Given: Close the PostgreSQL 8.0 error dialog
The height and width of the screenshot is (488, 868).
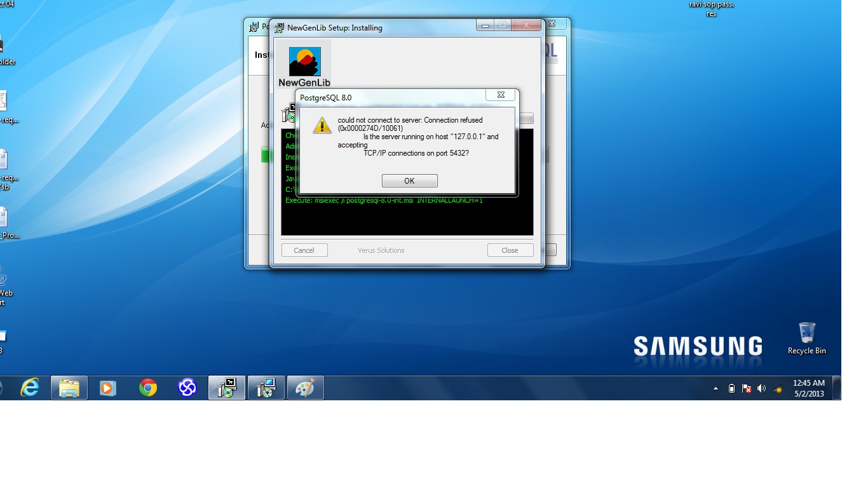Looking at the screenshot, I should click(501, 95).
